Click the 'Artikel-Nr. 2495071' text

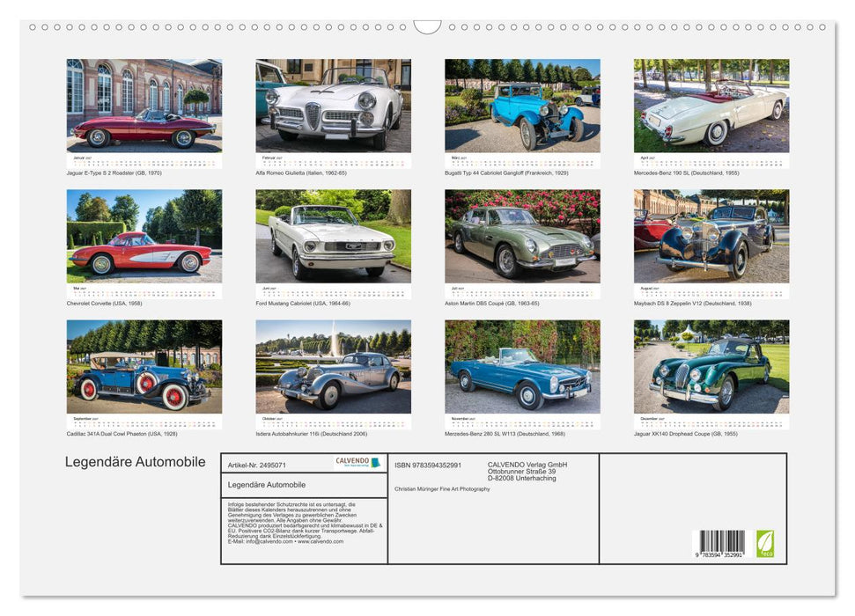[257, 465]
